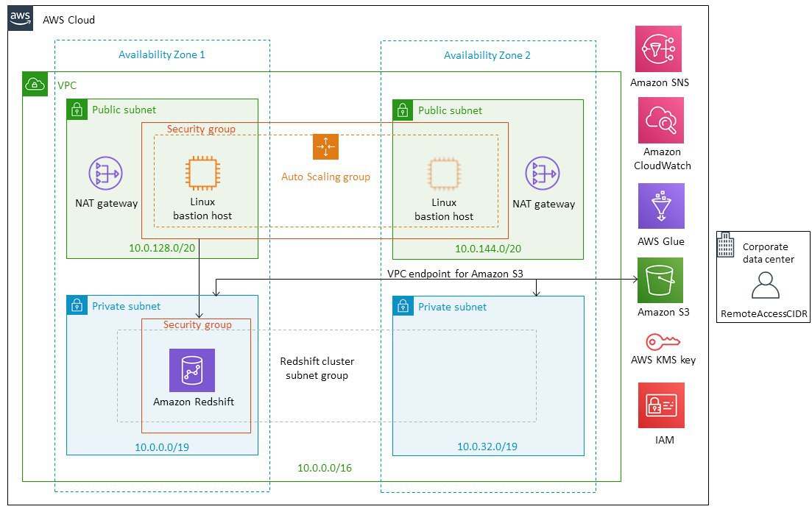812x512 pixels.
Task: Click 'AWS KMS key' label
Action: click(663, 360)
